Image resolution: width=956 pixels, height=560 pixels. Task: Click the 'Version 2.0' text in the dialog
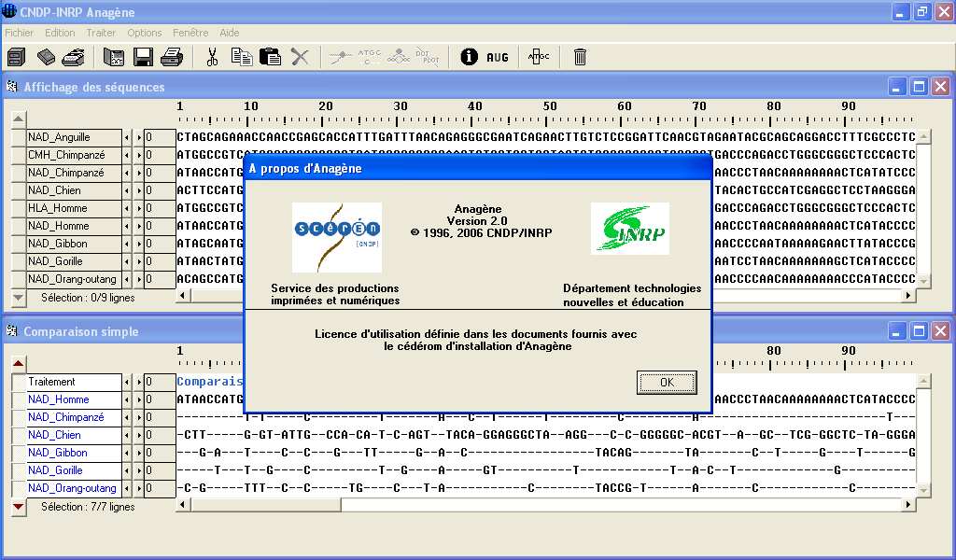click(477, 221)
